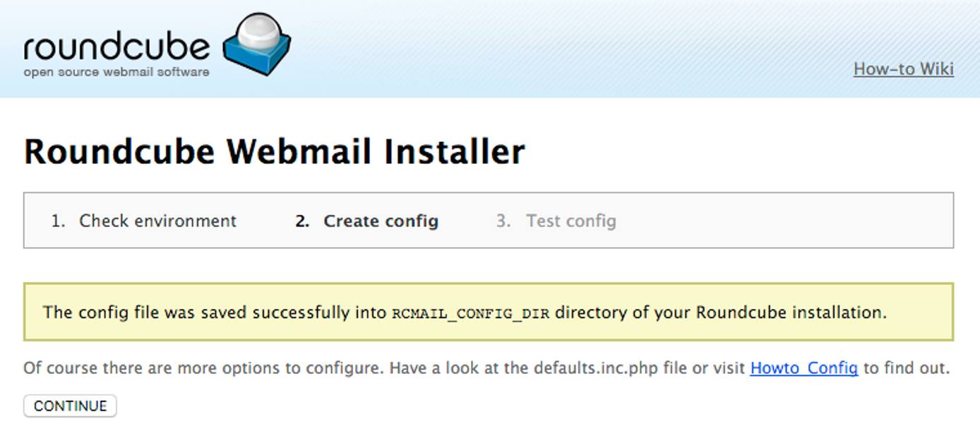Click step number 3 in the progress list
This screenshot has width=980, height=429.
(x=503, y=221)
